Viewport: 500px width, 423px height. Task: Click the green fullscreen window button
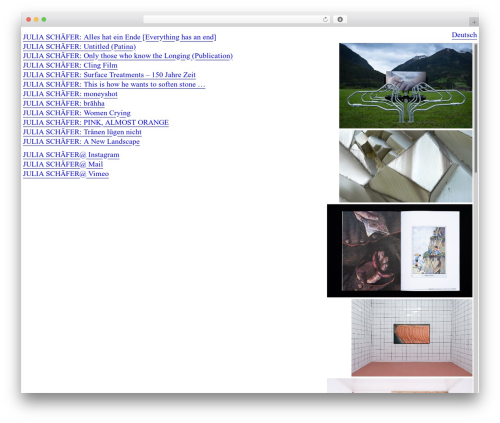[x=44, y=19]
